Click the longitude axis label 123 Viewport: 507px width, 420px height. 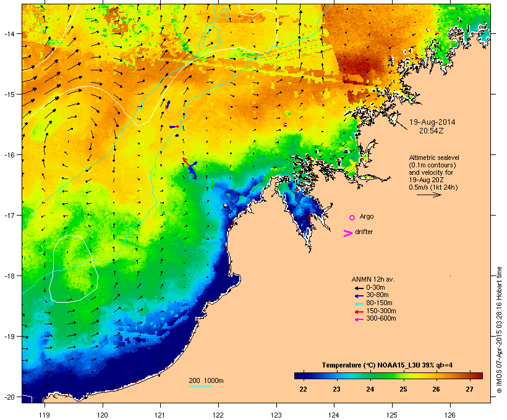point(276,415)
